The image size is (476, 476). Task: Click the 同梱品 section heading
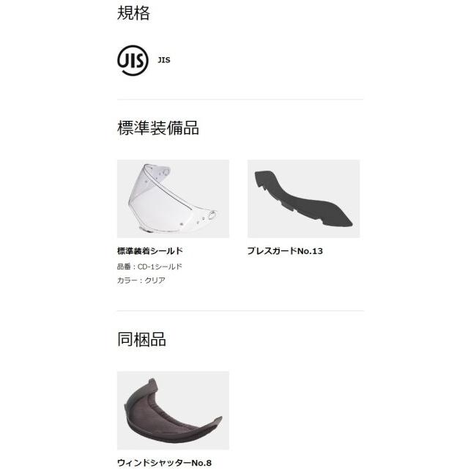pyautogui.click(x=141, y=339)
